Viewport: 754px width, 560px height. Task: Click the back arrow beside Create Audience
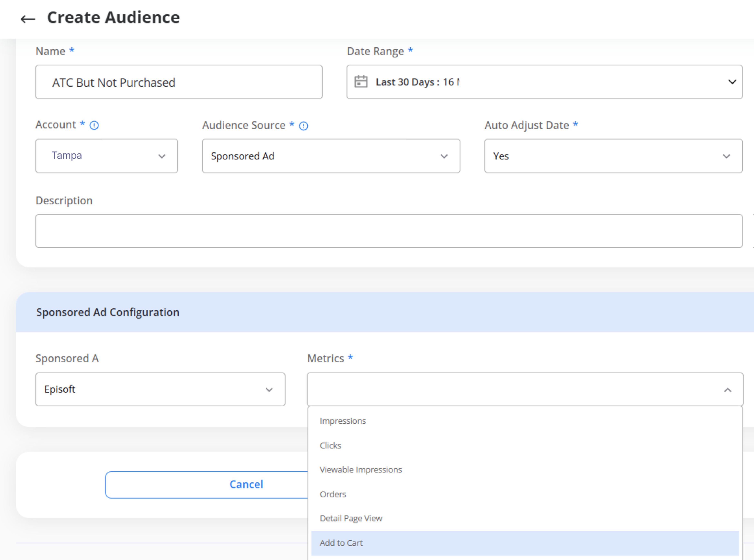[28, 19]
